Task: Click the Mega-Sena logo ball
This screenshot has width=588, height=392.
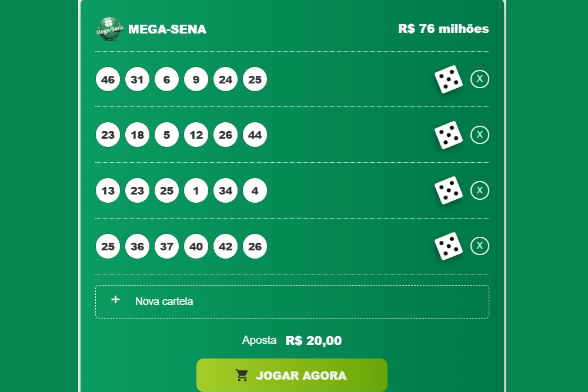Action: click(109, 29)
